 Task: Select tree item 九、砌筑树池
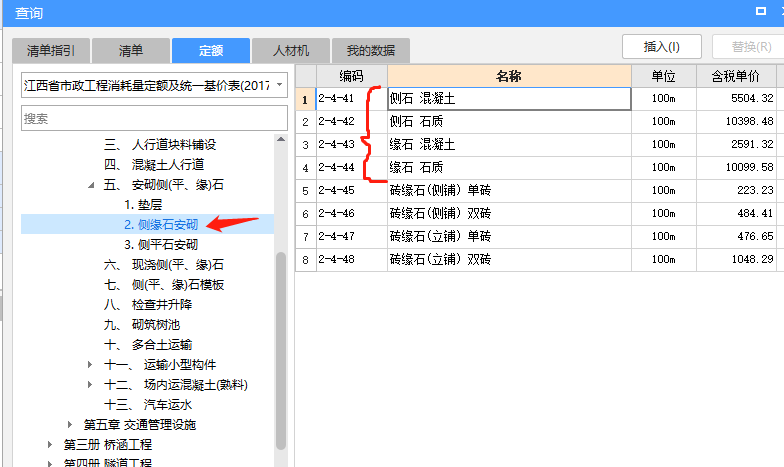[142, 324]
